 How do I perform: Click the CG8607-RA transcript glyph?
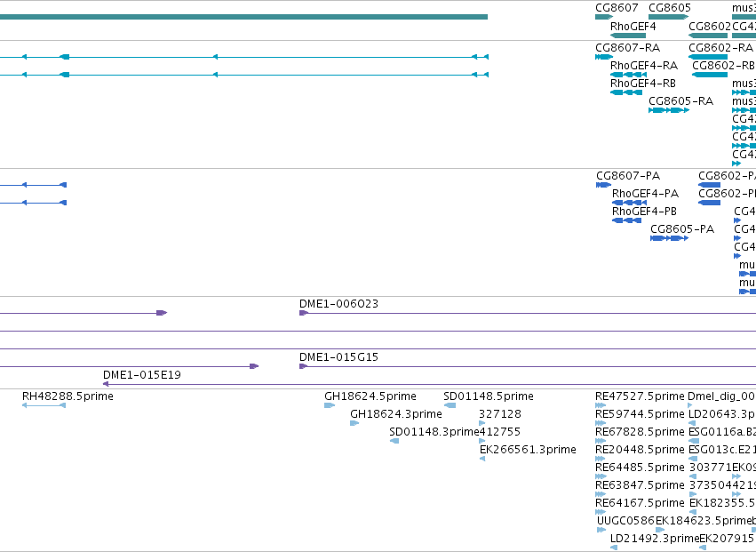(603, 57)
